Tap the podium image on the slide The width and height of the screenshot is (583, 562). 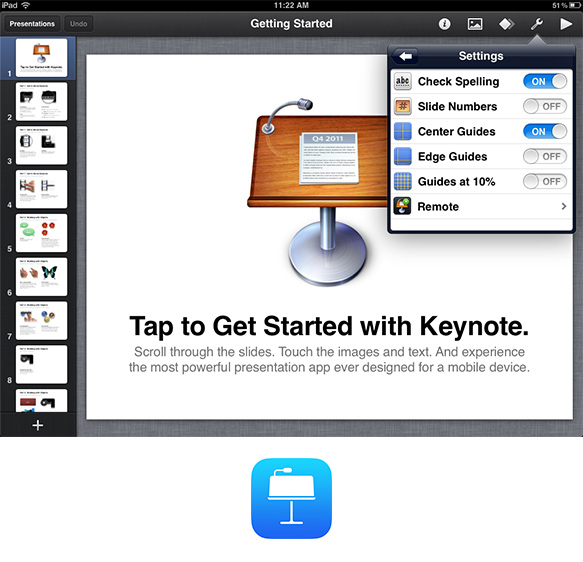pyautogui.click(x=318, y=193)
